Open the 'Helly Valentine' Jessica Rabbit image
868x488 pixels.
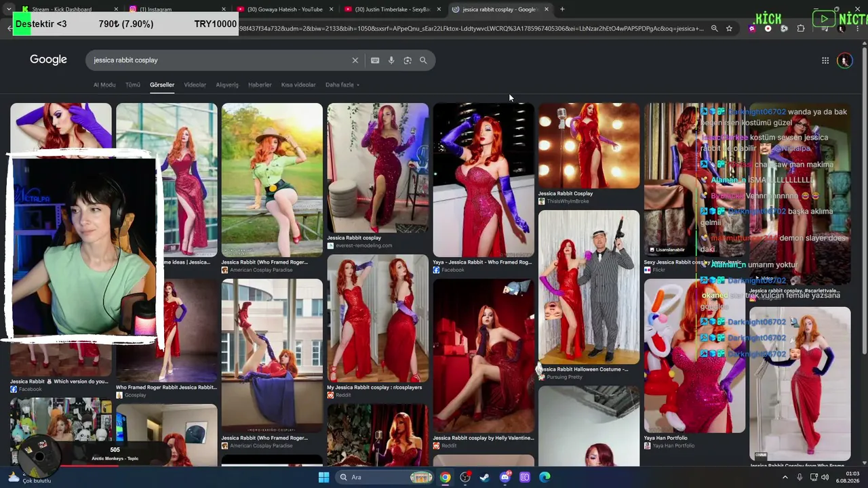point(484,356)
